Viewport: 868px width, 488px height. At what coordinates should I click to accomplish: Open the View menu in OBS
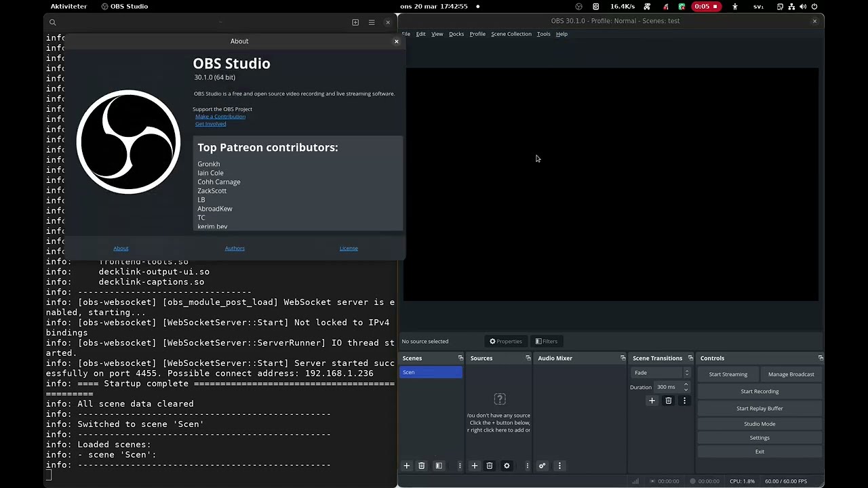click(x=437, y=34)
